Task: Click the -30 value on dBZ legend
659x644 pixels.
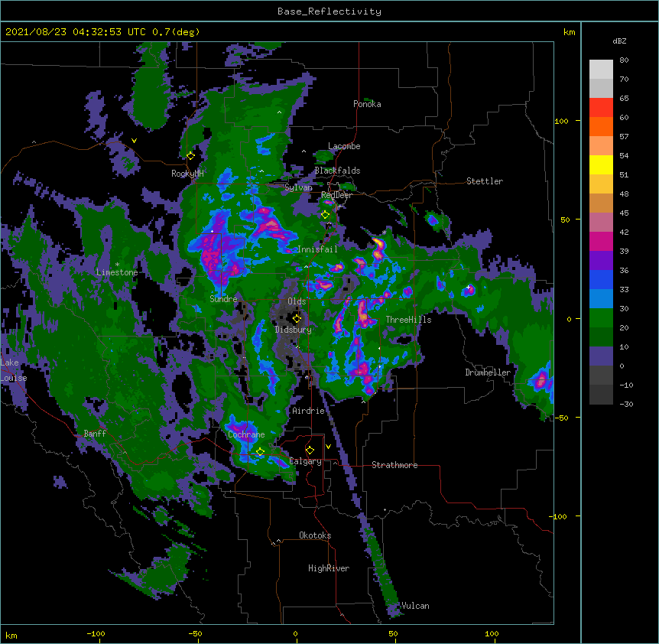Action: pyautogui.click(x=626, y=405)
